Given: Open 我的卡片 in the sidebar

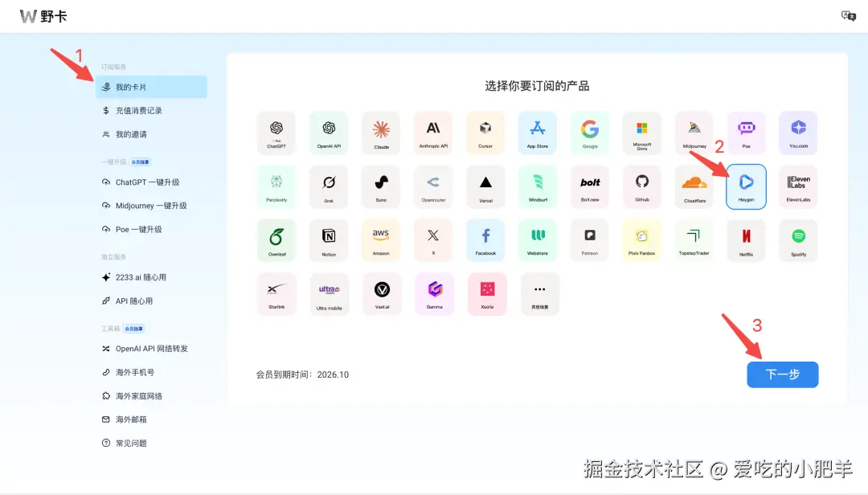Looking at the screenshot, I should pyautogui.click(x=151, y=86).
